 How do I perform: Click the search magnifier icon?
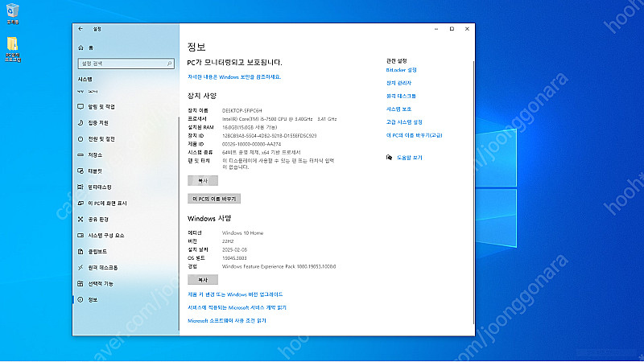pyautogui.click(x=169, y=64)
